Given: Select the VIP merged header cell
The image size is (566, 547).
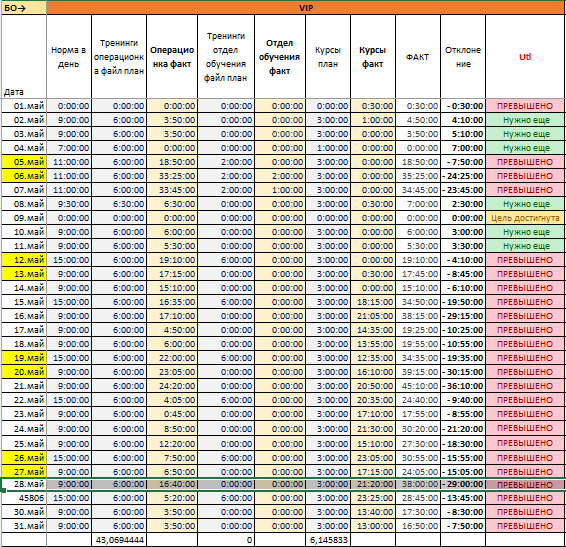Looking at the screenshot, I should pyautogui.click(x=306, y=8).
